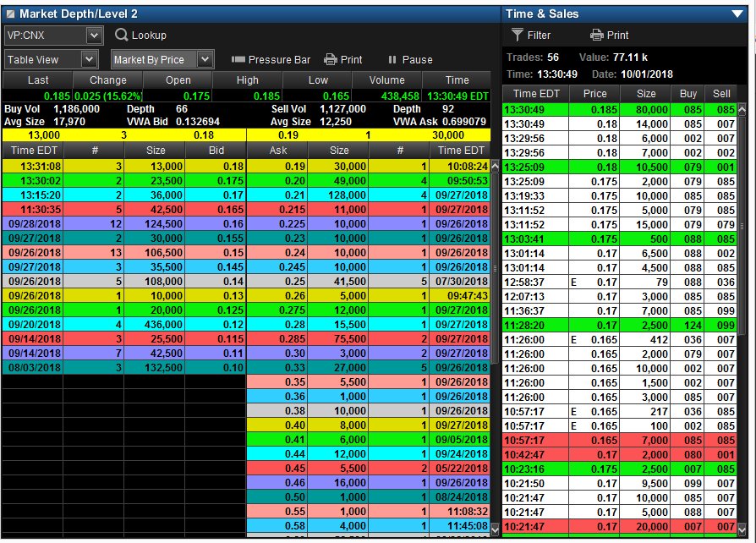This screenshot has height=543, width=756.
Task: Click the Pause icon
Action: pos(392,59)
